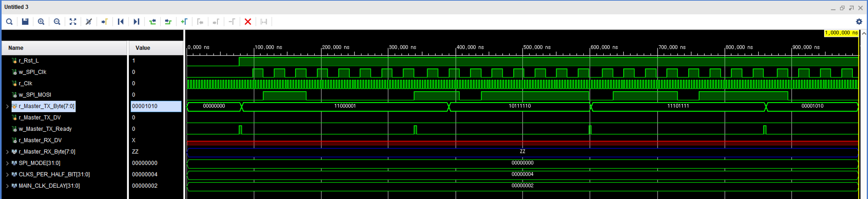868x199 pixels.
Task: Select the w_SPI_MOSI signal
Action: (x=35, y=95)
